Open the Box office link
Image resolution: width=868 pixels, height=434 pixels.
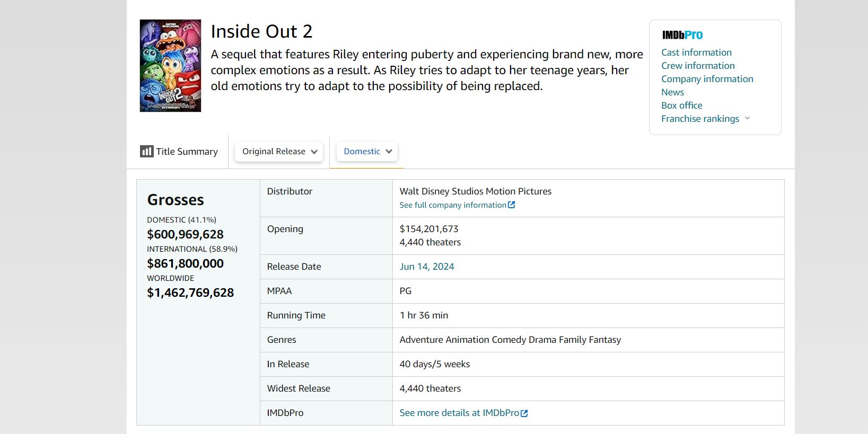coord(681,105)
